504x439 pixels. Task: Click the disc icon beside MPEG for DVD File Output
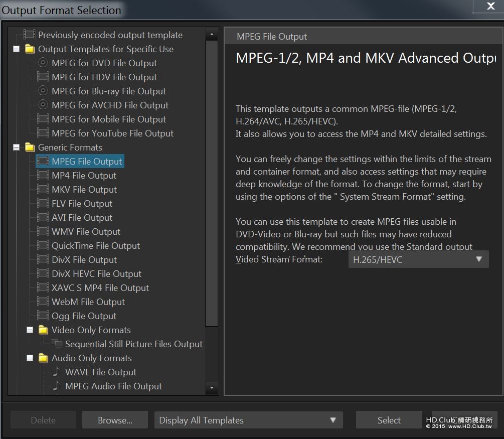click(43, 62)
